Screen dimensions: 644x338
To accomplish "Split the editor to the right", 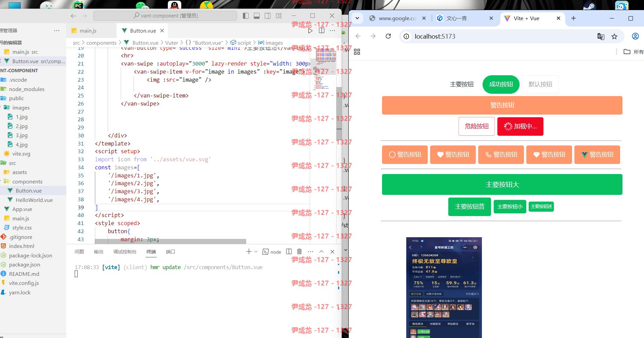I will tap(321, 31).
